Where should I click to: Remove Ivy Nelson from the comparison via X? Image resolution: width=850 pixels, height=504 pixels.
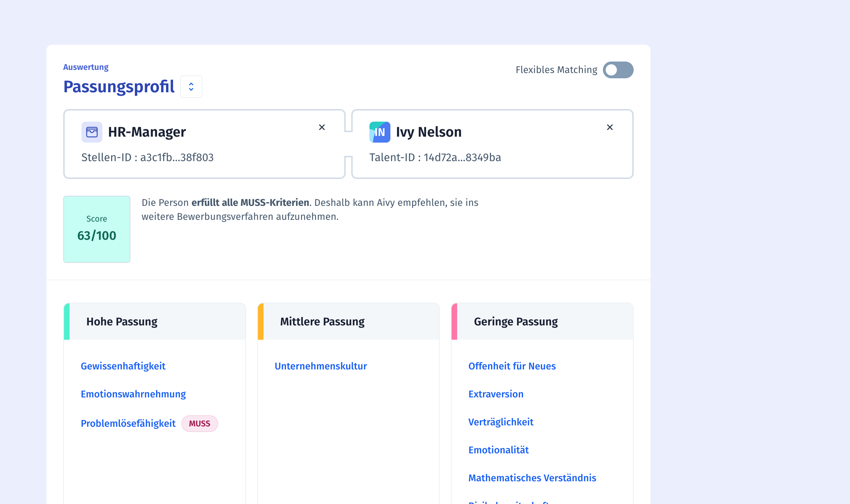(x=610, y=127)
